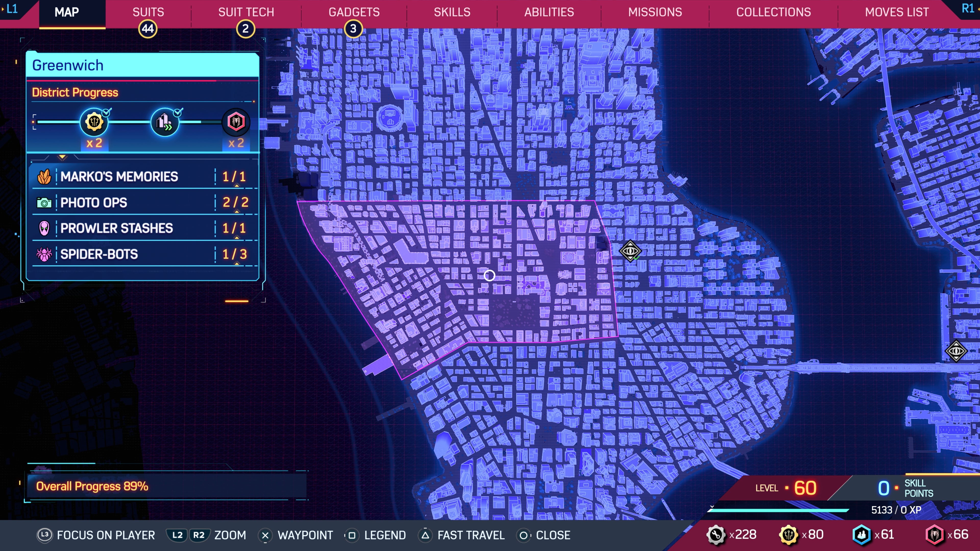Click the Spider-Bots spider icon
The image size is (980, 551).
(44, 254)
